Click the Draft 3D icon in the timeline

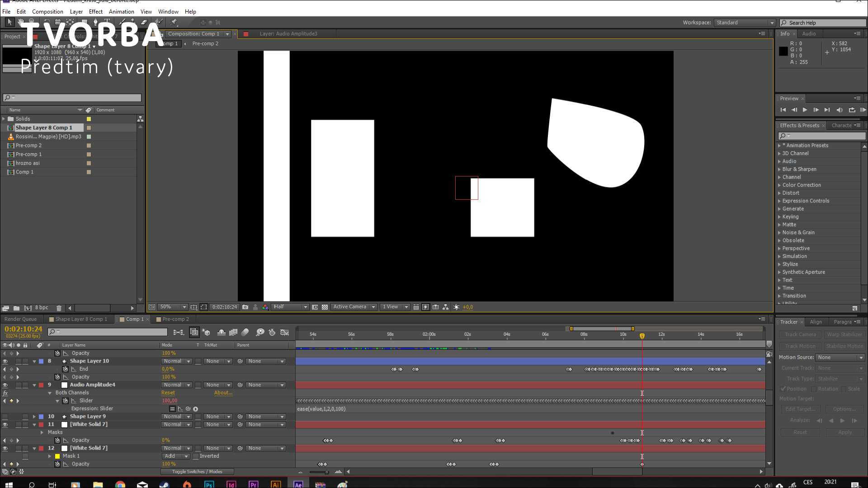(x=206, y=333)
